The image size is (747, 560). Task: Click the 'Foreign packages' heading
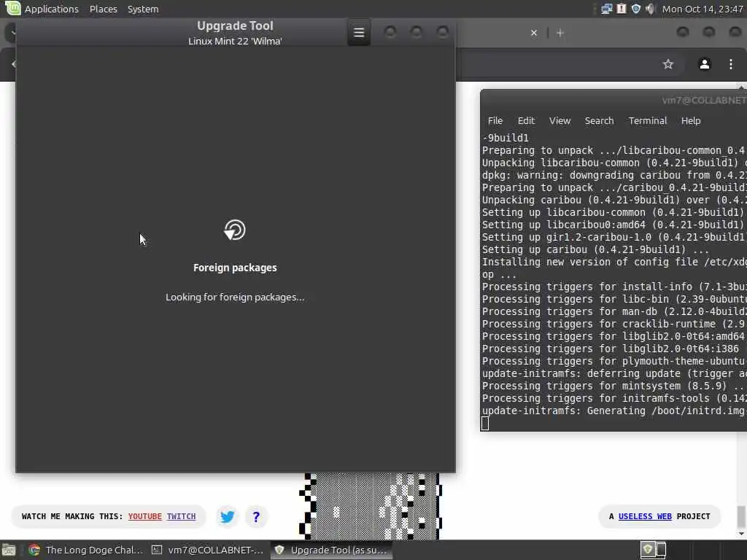click(x=235, y=268)
